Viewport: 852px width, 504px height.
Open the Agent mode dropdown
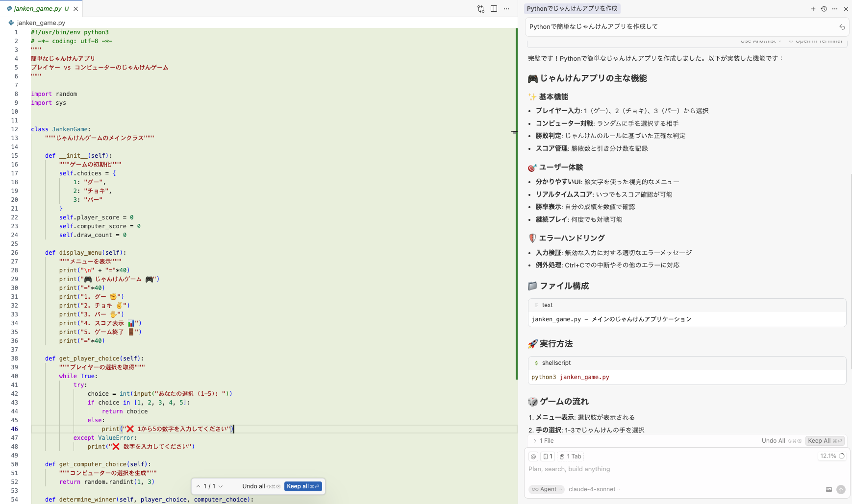click(546, 489)
